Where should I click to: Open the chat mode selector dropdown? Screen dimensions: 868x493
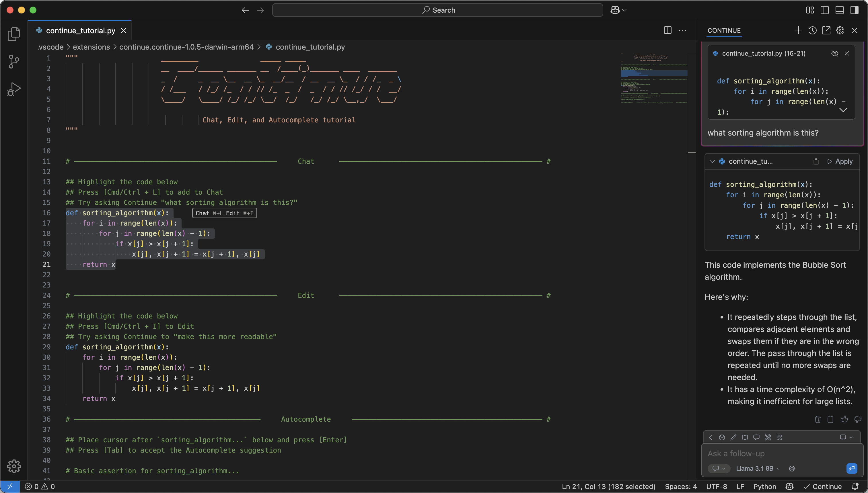click(x=719, y=469)
